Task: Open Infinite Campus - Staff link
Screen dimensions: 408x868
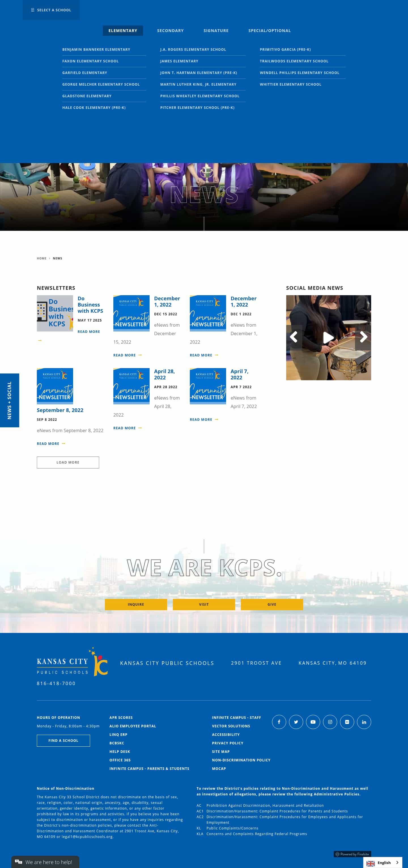Action: click(236, 718)
